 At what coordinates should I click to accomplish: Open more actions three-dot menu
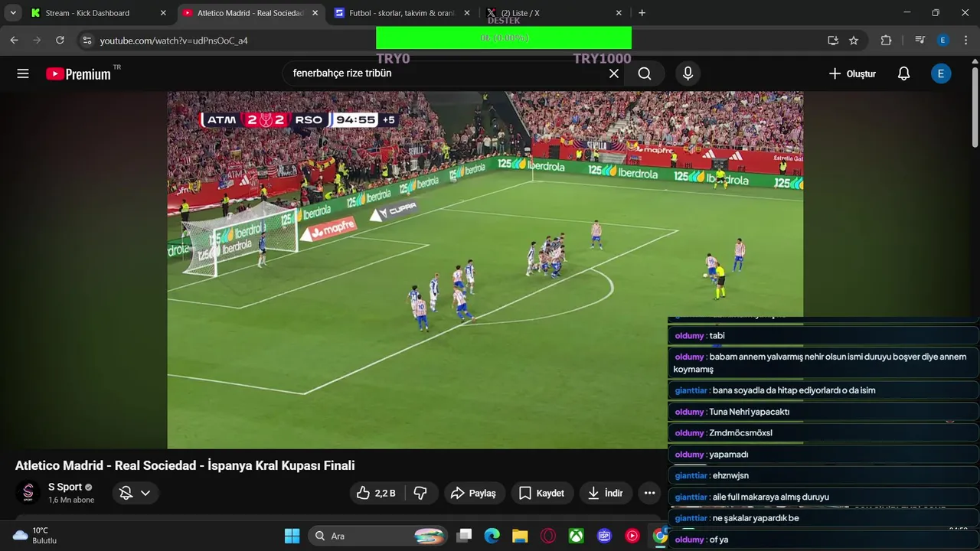[649, 493]
